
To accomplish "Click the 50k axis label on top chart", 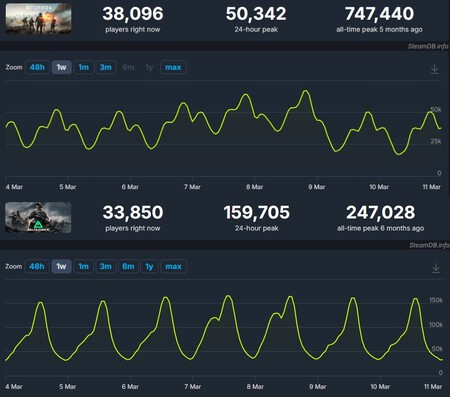I will (436, 109).
